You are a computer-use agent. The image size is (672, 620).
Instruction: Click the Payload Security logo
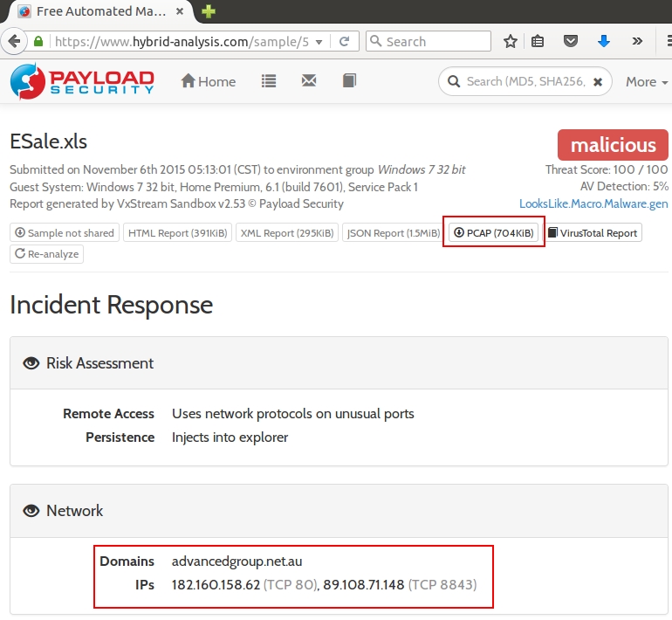pos(82,81)
